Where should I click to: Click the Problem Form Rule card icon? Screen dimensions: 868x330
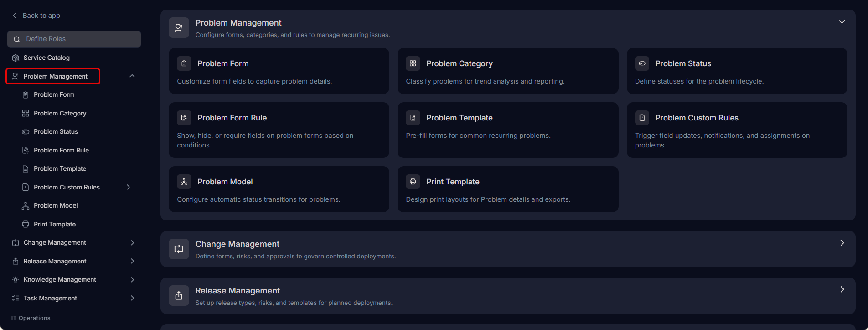tap(184, 118)
